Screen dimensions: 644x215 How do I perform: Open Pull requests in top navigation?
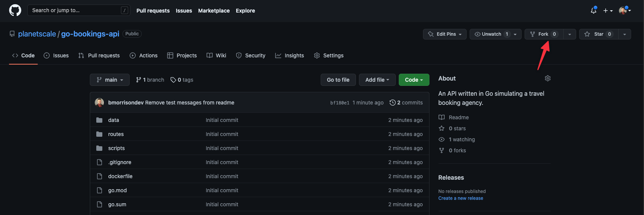pyautogui.click(x=153, y=11)
